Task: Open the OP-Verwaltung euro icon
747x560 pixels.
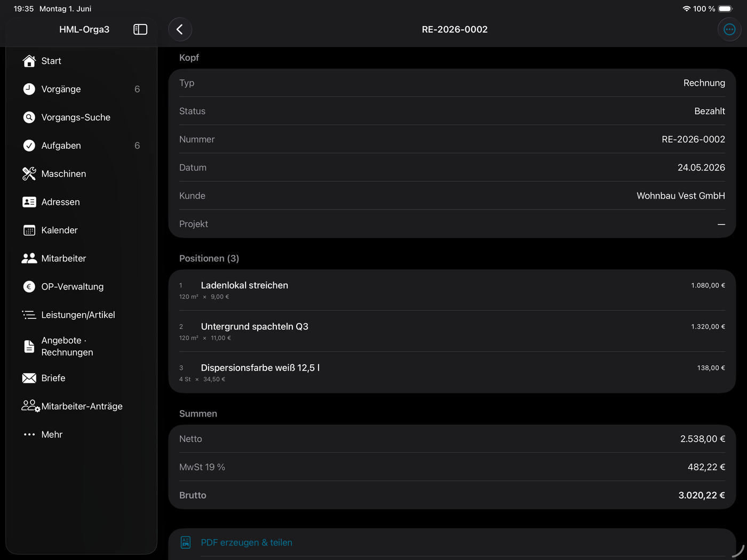Action: (x=29, y=287)
